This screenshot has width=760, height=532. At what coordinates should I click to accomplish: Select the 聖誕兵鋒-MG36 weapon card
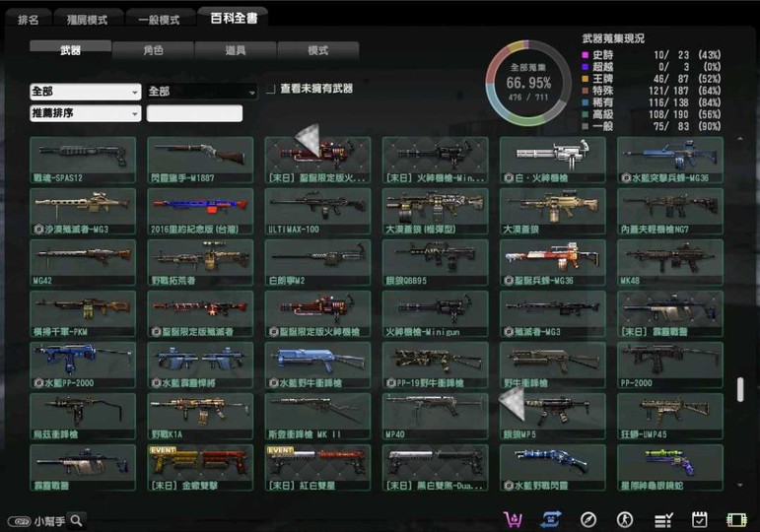pos(553,263)
